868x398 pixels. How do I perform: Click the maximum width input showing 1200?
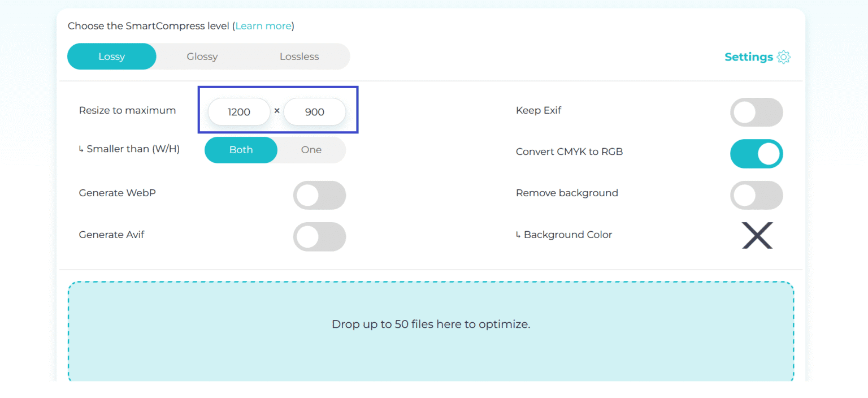pos(238,111)
